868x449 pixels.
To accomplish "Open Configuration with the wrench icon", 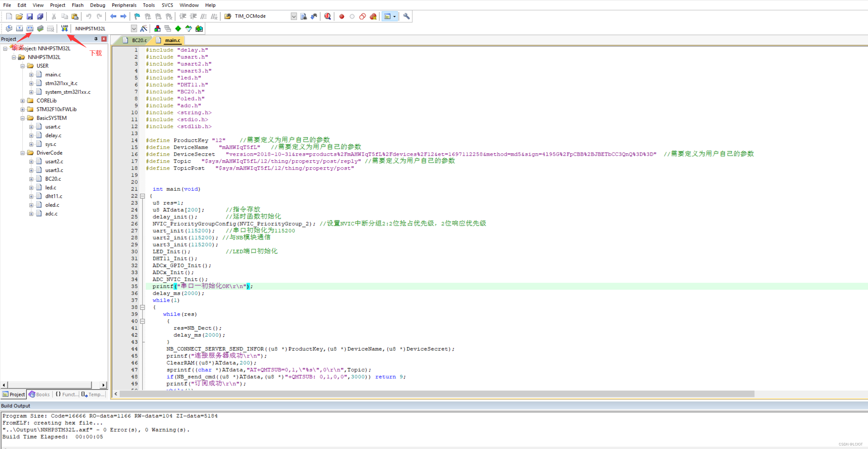I will (x=406, y=16).
